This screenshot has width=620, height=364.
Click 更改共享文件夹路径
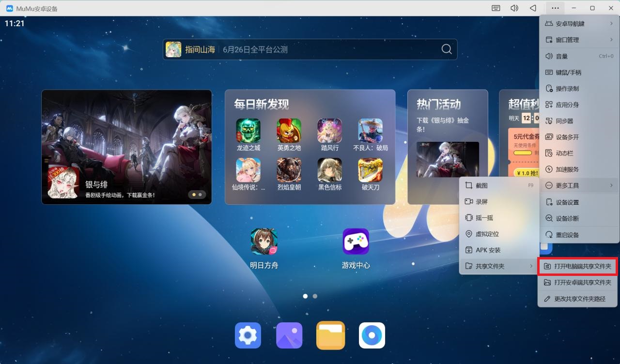(x=577, y=299)
